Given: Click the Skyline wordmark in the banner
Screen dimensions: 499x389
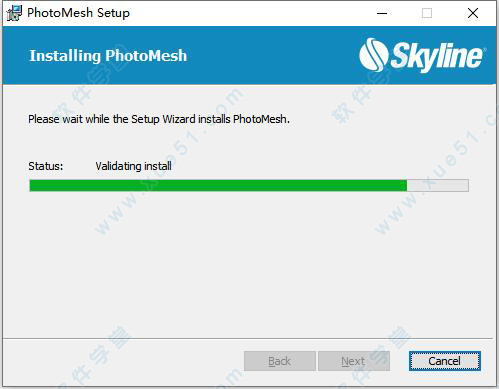Looking at the screenshot, I should (437, 56).
